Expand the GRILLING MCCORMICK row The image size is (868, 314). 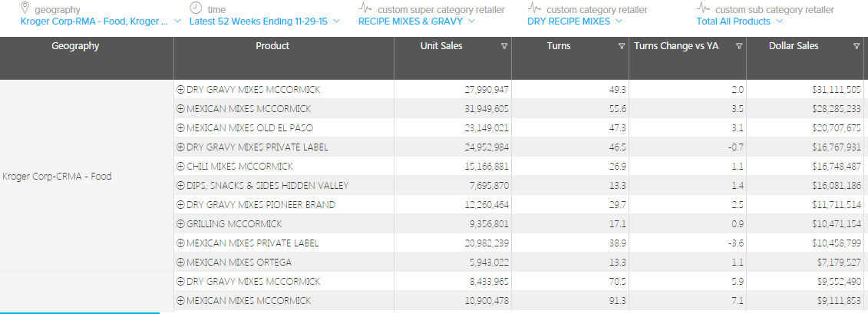tap(180, 224)
